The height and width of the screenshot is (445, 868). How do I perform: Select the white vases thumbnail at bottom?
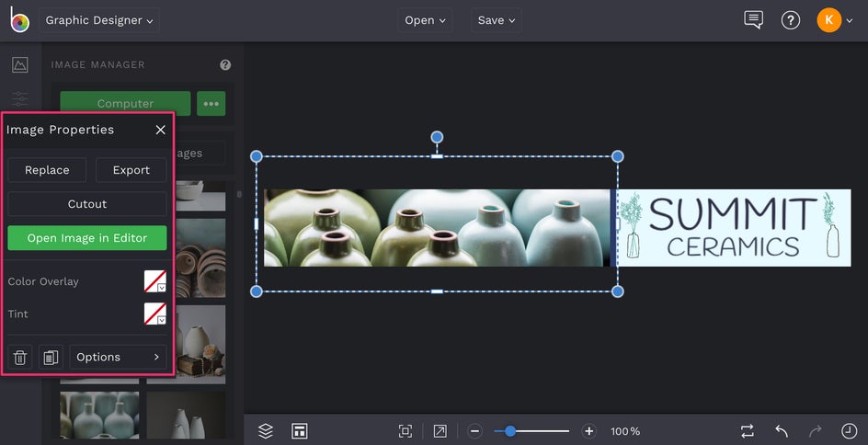(x=186, y=415)
